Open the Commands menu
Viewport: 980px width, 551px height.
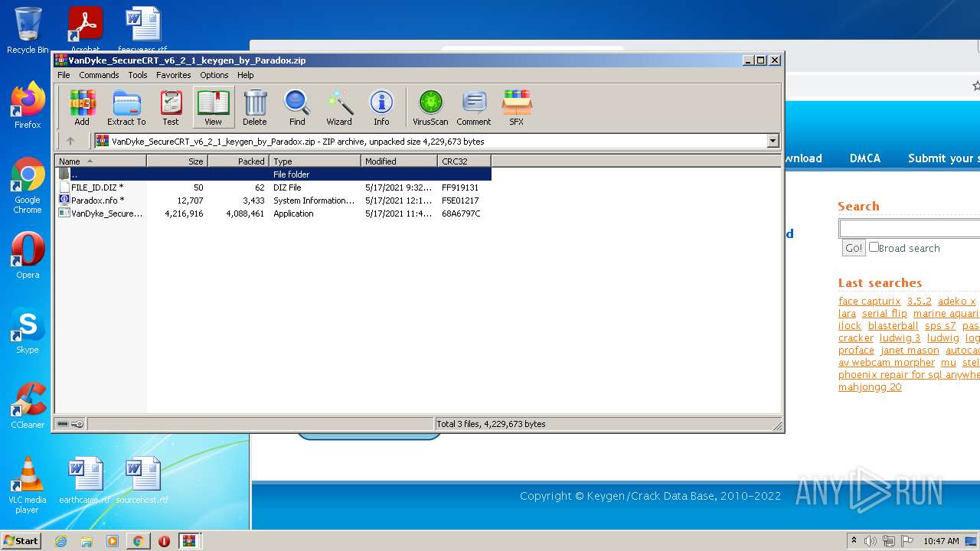99,75
